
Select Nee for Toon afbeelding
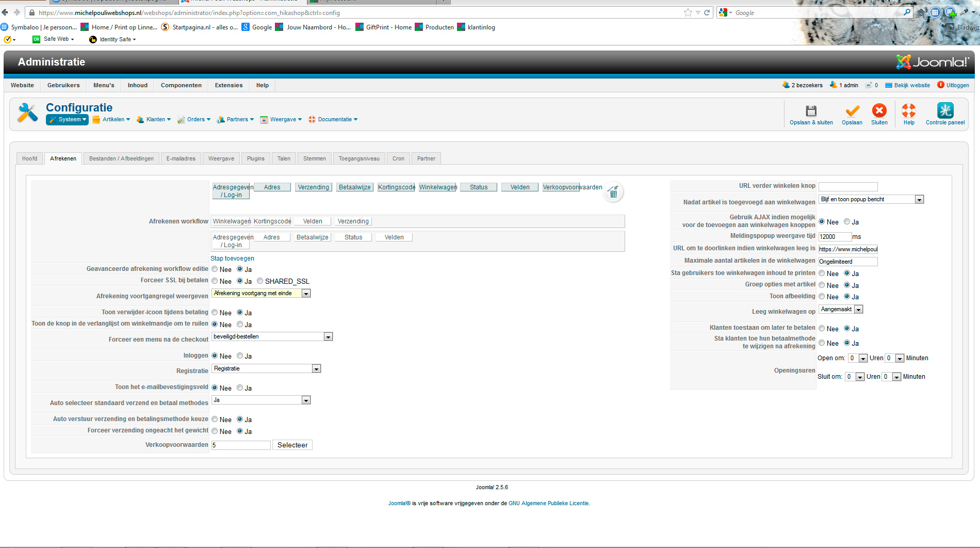click(x=822, y=296)
